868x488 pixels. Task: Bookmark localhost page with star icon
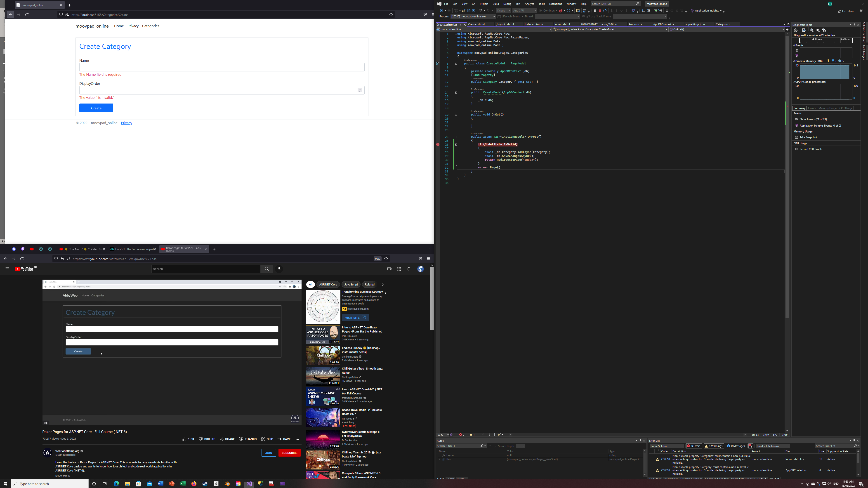pyautogui.click(x=391, y=14)
